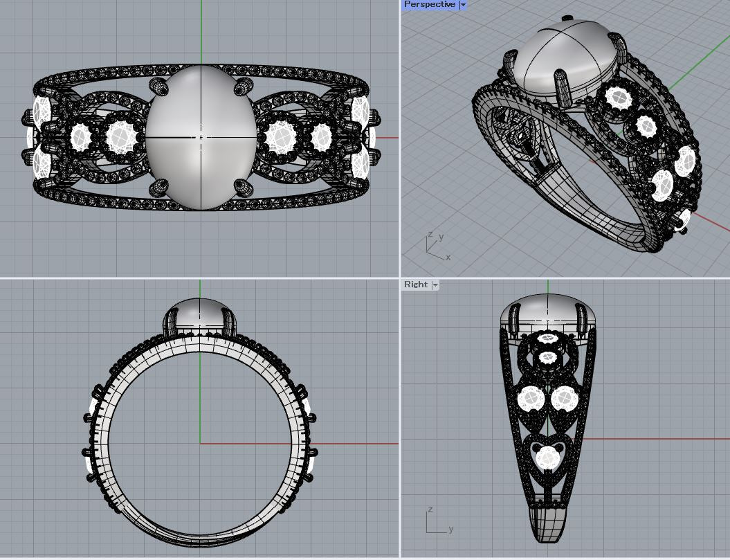
Task: Click the Right viewport title label
Action: pyautogui.click(x=416, y=284)
